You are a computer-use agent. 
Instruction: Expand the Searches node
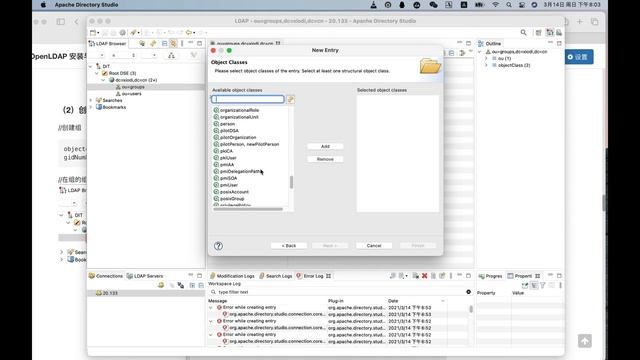click(x=91, y=100)
